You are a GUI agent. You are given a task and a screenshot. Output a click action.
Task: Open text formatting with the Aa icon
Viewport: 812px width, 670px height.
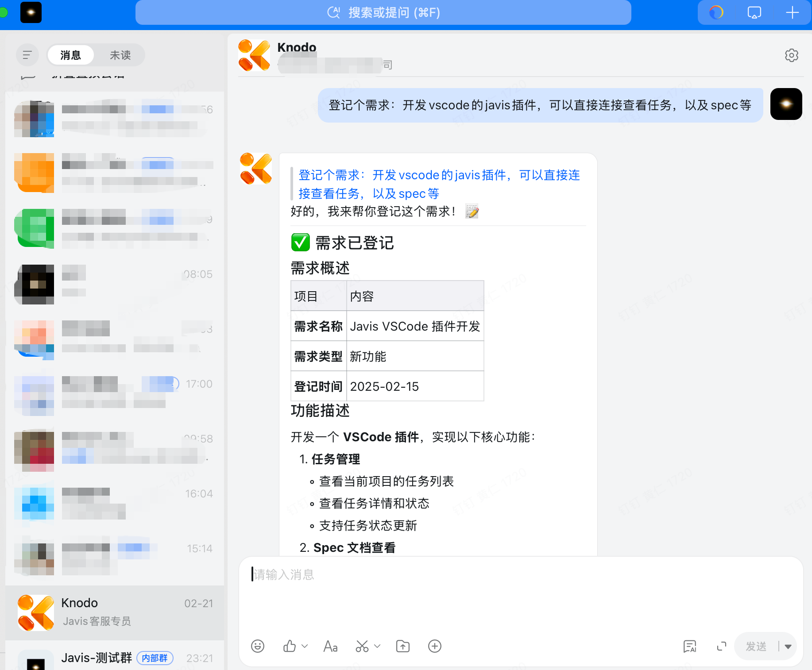coord(330,646)
